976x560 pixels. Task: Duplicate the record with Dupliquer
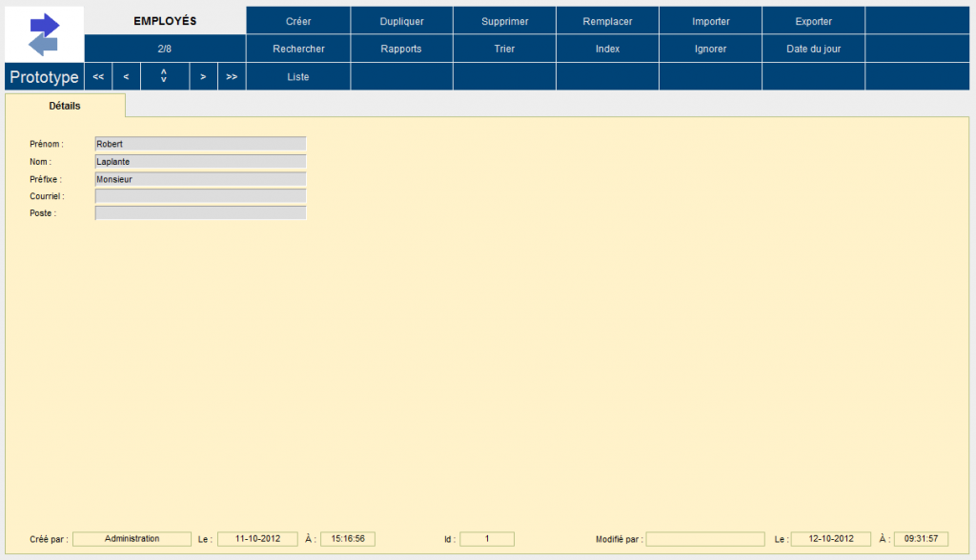[x=401, y=21]
